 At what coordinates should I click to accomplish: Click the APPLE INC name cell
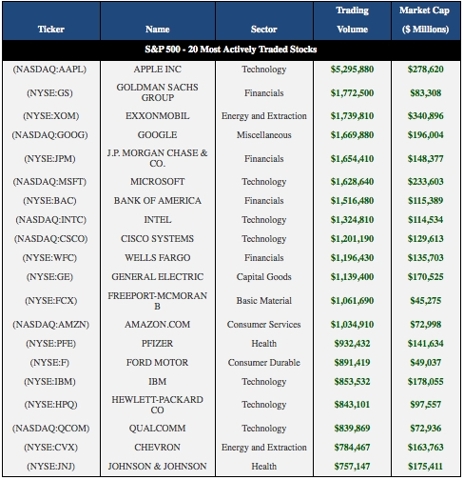click(x=157, y=69)
